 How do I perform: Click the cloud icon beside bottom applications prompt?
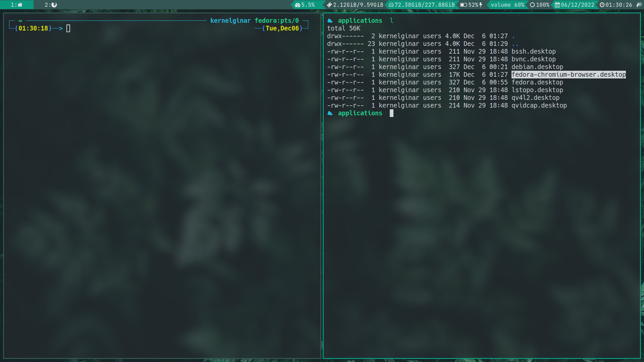330,113
